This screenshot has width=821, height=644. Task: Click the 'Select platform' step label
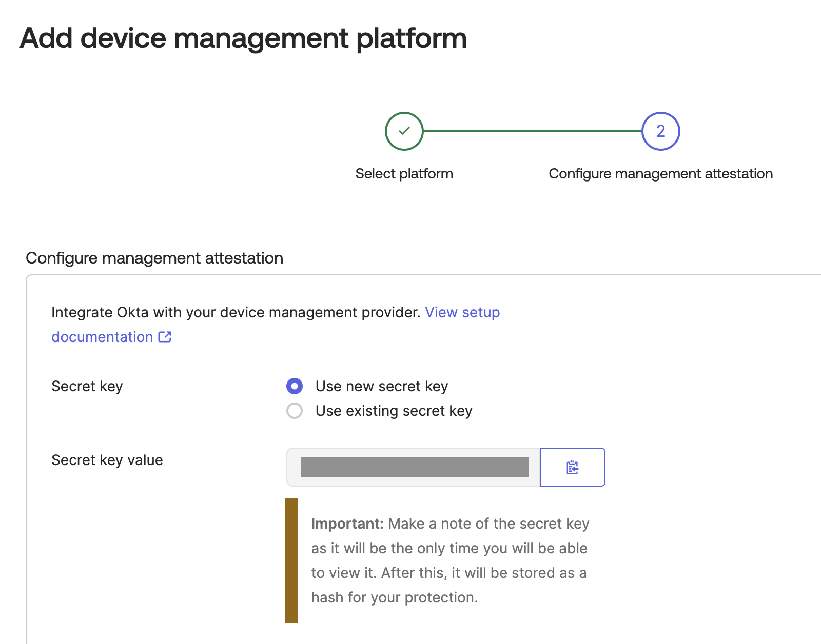click(x=404, y=174)
